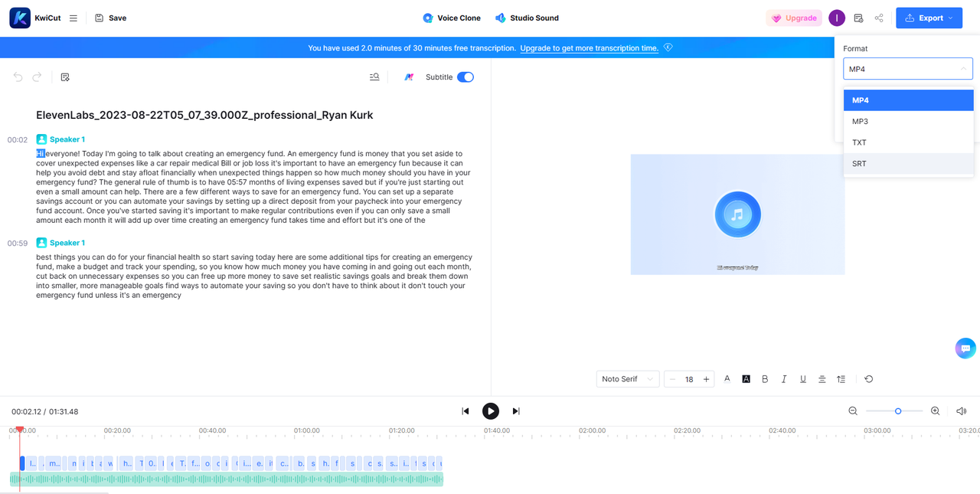980x494 pixels.
Task: Click the green audio waveform track
Action: pyautogui.click(x=227, y=479)
